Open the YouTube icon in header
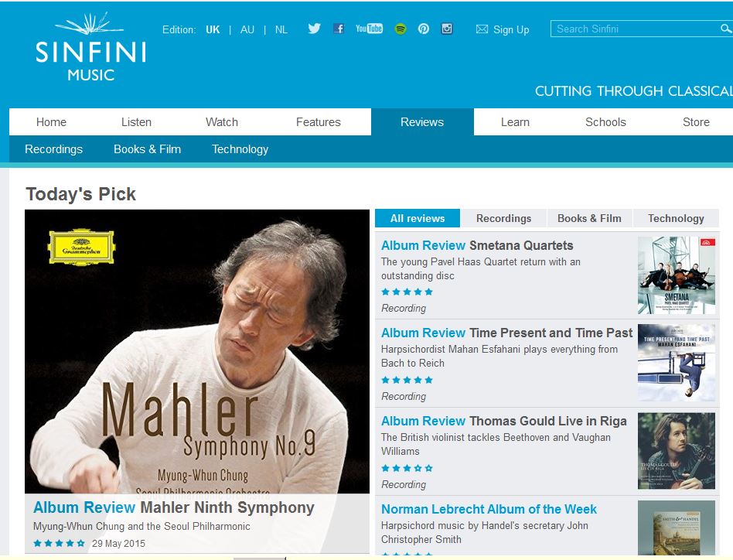Screen dimensions: 733x560 369,29
